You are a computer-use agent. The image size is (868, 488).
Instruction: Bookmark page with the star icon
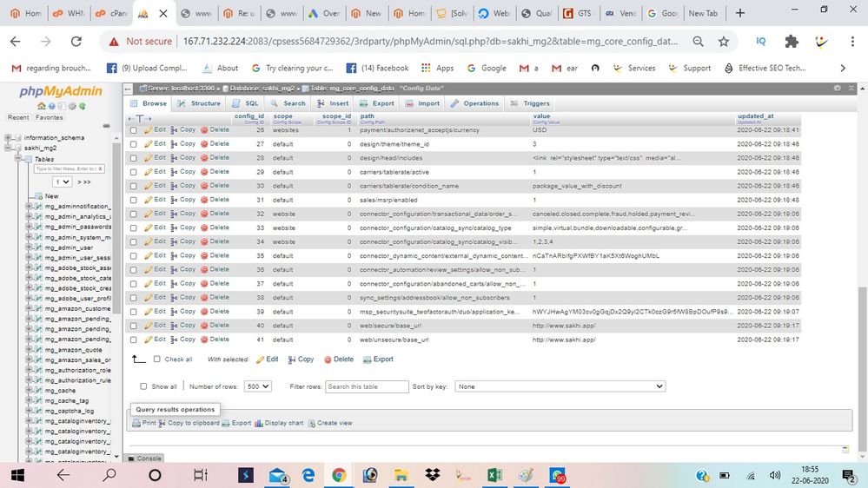724,41
